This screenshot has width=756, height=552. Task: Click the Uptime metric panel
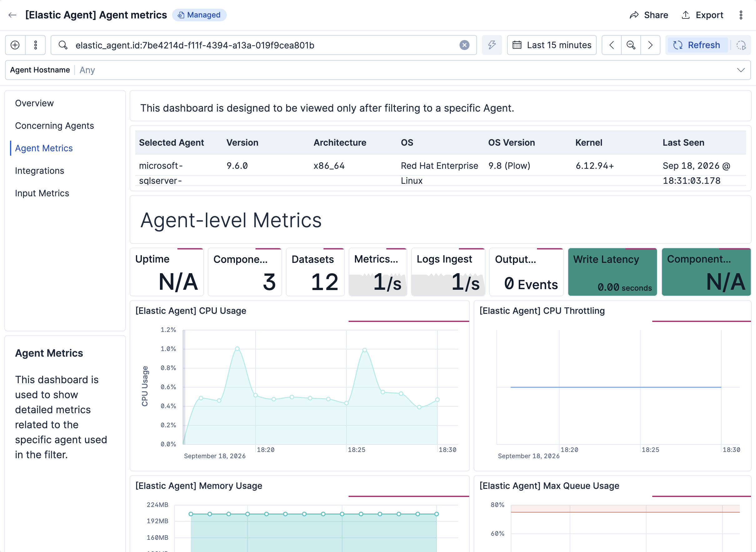(167, 272)
